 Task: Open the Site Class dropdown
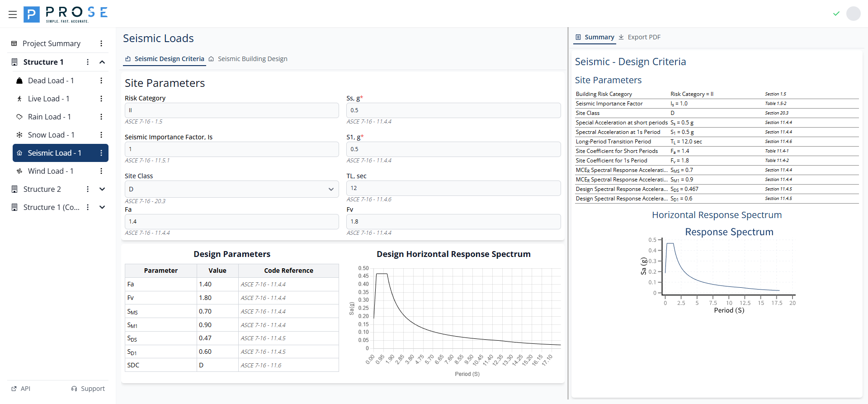(x=231, y=189)
